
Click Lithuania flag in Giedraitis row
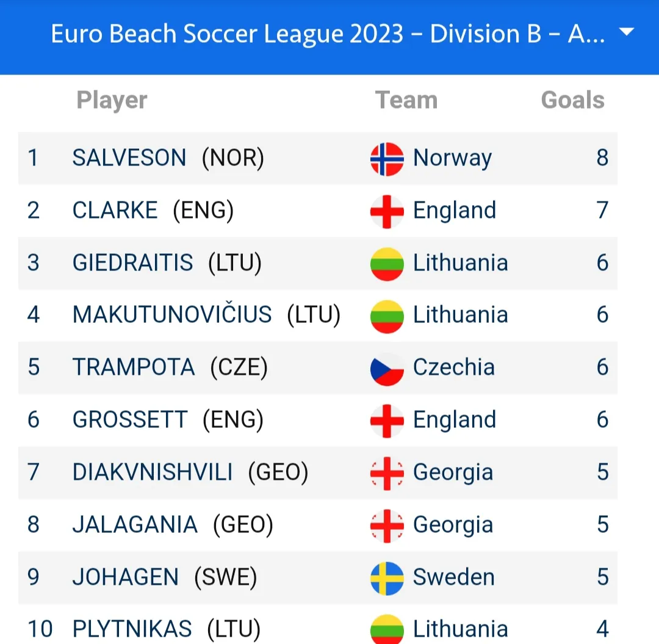click(x=387, y=264)
